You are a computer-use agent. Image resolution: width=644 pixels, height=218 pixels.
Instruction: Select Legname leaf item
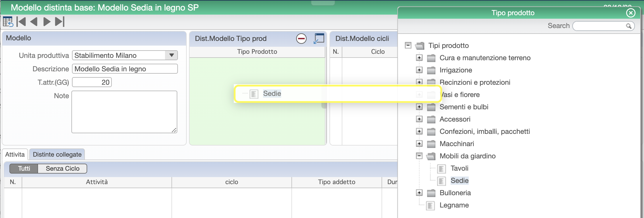click(x=454, y=205)
